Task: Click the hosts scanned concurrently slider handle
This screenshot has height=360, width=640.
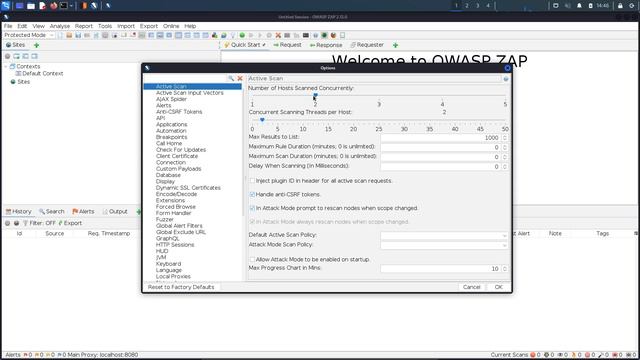Action: point(315,96)
